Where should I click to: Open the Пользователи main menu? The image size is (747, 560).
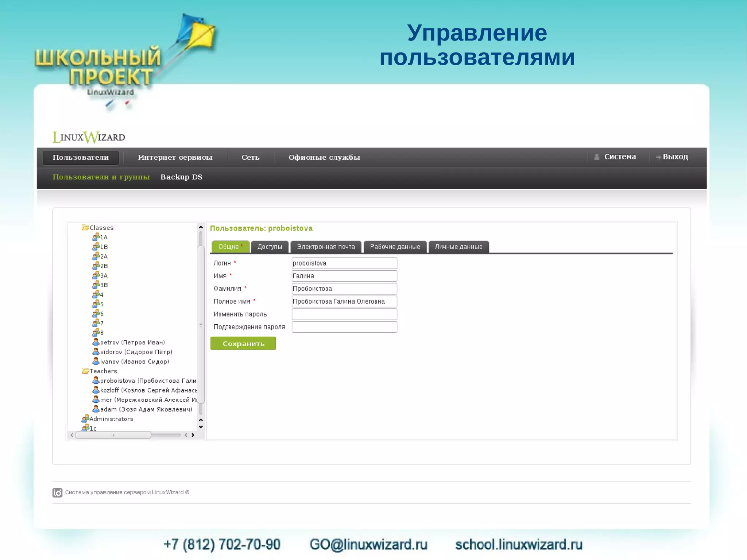coord(81,158)
